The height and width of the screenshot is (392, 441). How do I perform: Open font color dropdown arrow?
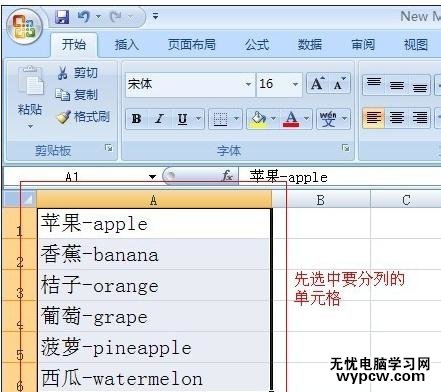click(307, 119)
